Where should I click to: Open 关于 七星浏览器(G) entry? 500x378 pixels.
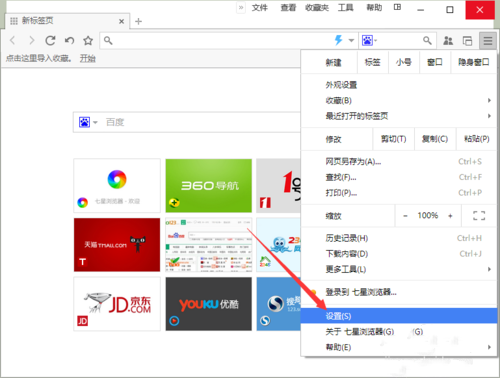(399, 332)
